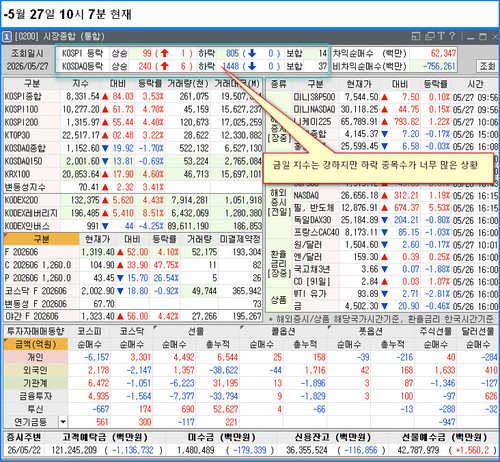Click the 선물 column header in investor table
The width and height of the screenshot is (500, 462).
pyautogui.click(x=196, y=331)
